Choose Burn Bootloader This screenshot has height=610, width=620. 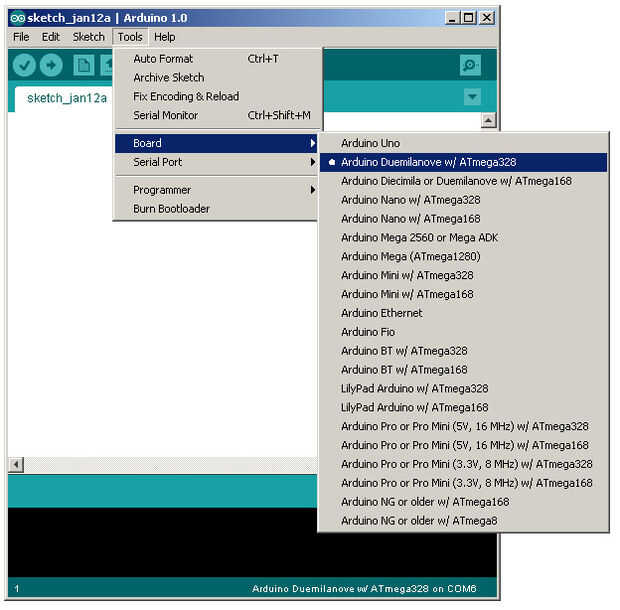[x=216, y=209]
